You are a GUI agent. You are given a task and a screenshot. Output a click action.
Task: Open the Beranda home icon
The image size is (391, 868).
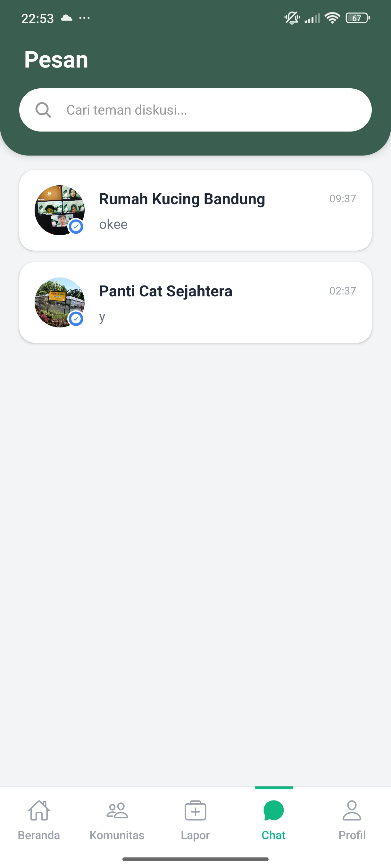pyautogui.click(x=39, y=810)
